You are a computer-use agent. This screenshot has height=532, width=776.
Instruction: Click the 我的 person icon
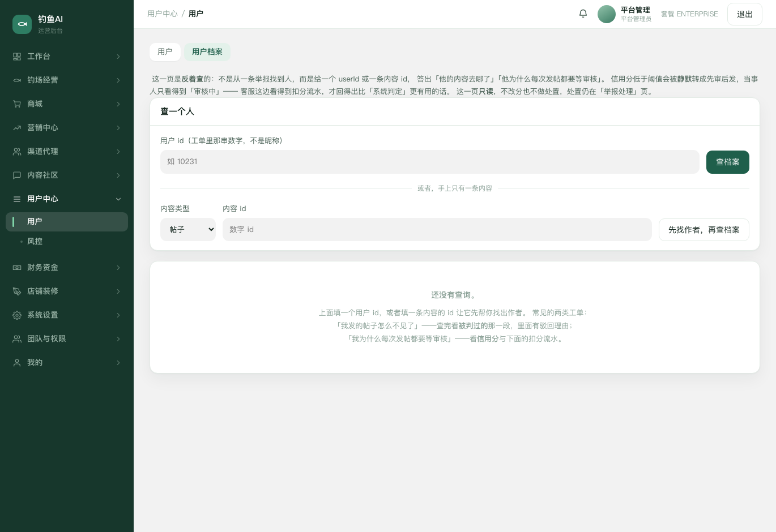17,363
